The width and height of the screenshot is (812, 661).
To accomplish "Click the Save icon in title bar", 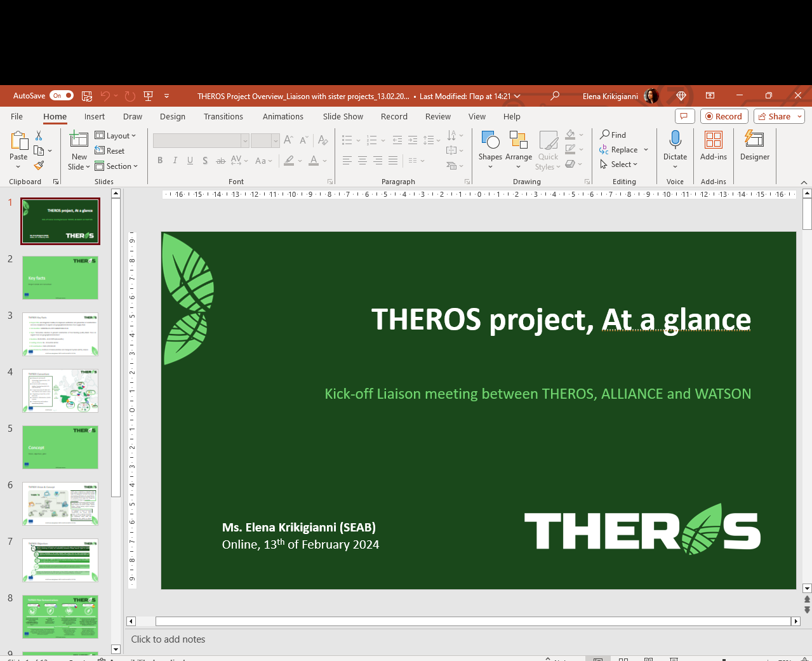I will tap(87, 96).
